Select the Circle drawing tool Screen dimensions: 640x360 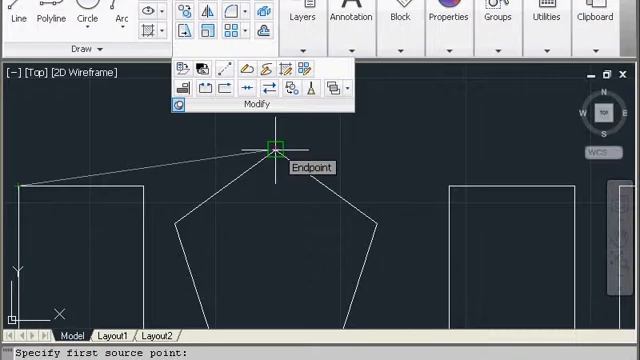(x=87, y=11)
